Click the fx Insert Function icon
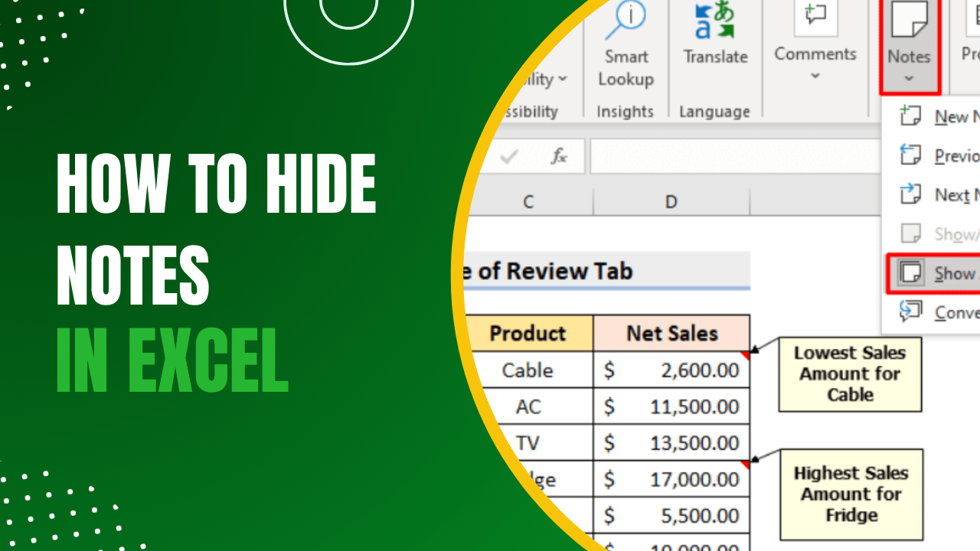This screenshot has width=980, height=551. (558, 155)
